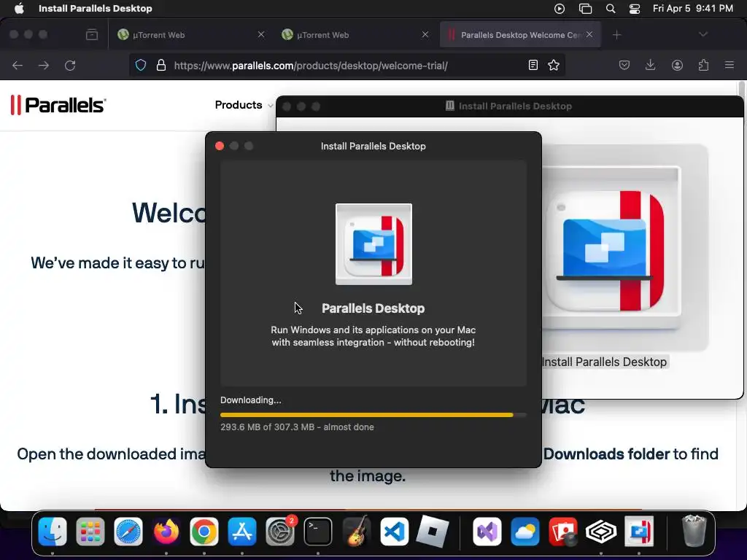Expand the list all tabs dropdown

[x=703, y=34]
